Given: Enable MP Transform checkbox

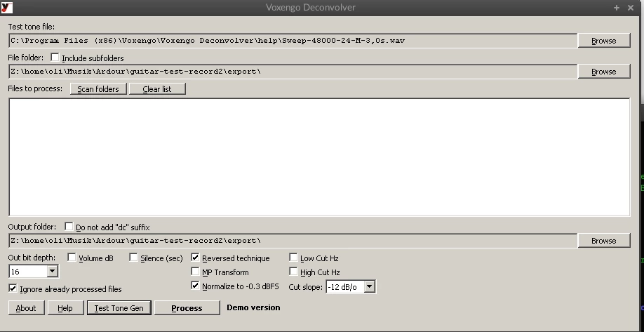Looking at the screenshot, I should click(x=195, y=271).
